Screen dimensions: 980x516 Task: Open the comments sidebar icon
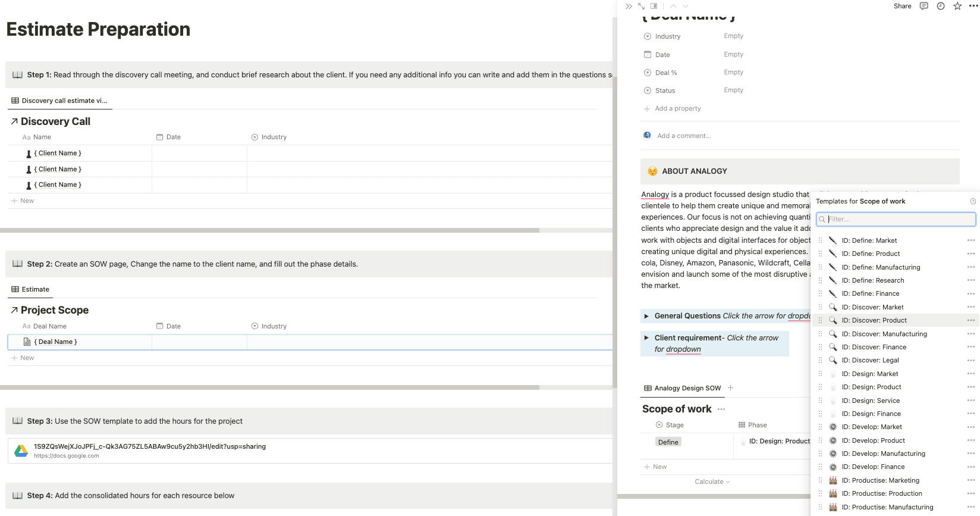pyautogui.click(x=924, y=6)
